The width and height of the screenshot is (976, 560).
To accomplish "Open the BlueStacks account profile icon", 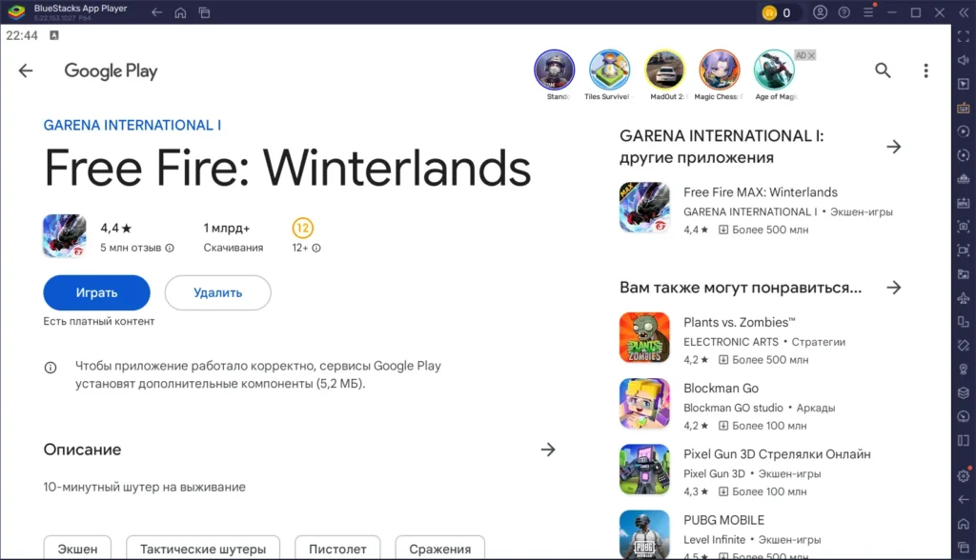I will pyautogui.click(x=820, y=12).
